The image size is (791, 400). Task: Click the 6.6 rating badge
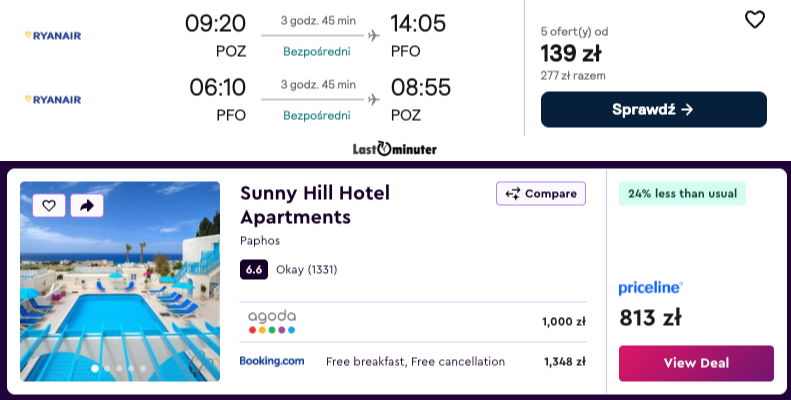click(254, 269)
